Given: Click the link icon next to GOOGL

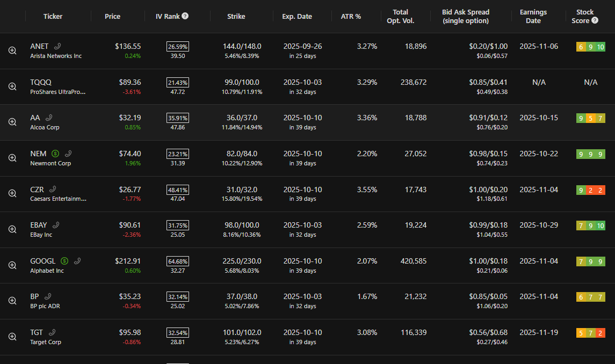Looking at the screenshot, I should pyautogui.click(x=77, y=261).
